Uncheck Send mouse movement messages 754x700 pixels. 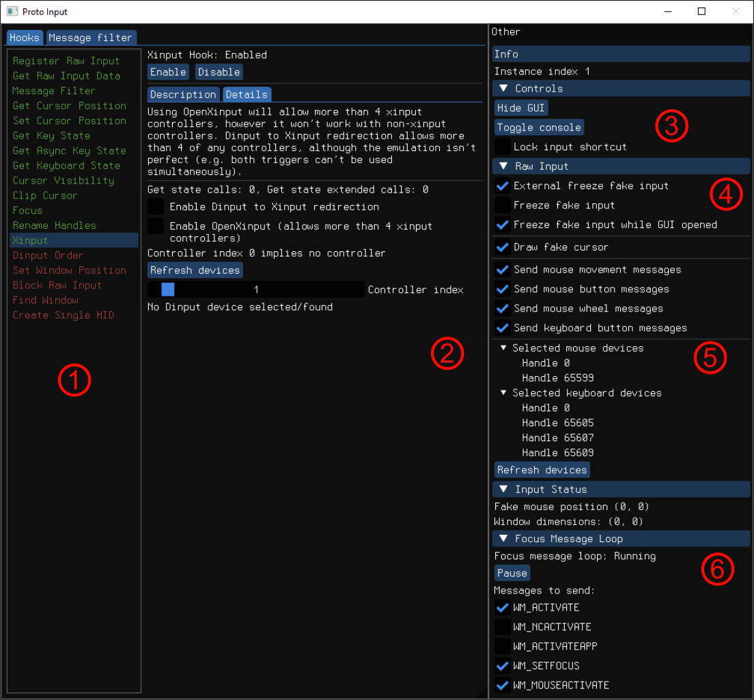503,270
